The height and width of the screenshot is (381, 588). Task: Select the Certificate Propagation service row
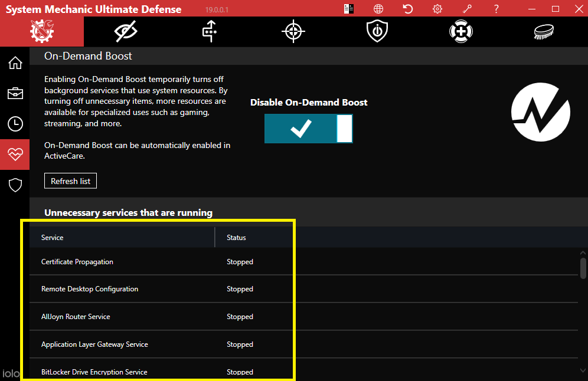[304, 261]
